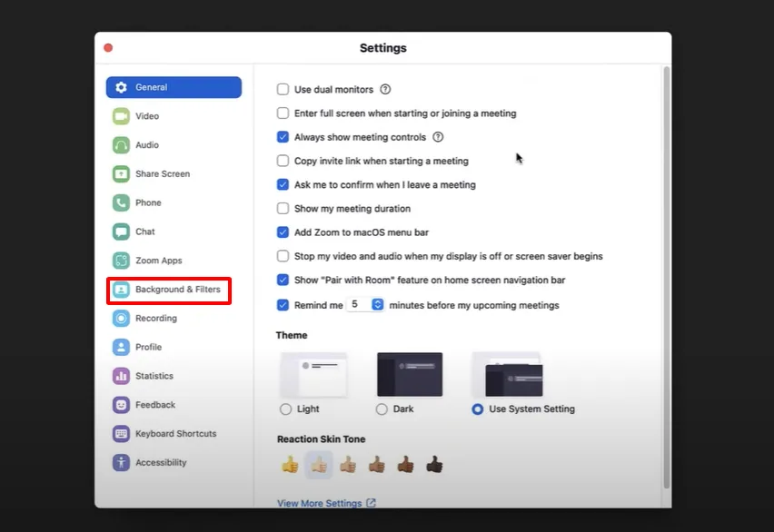The image size is (774, 532).
Task: Open the Background & Filters tab
Action: (x=169, y=291)
